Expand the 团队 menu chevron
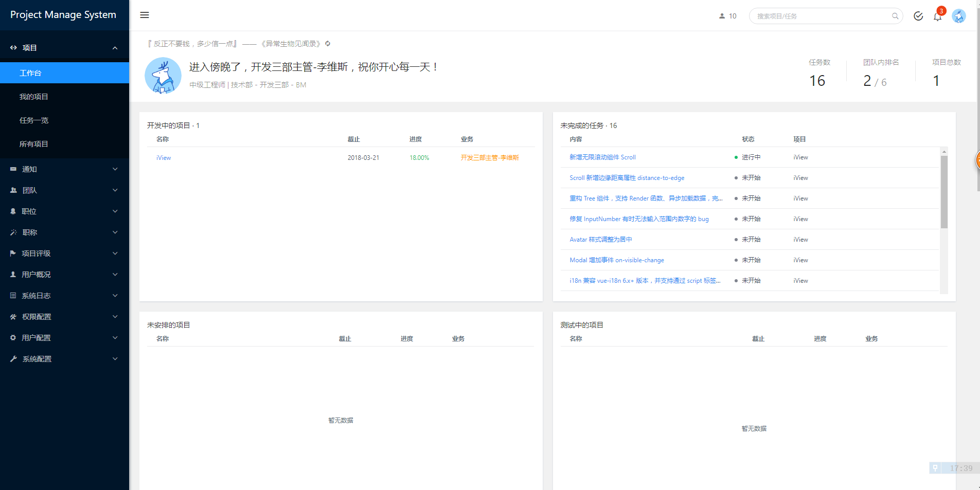 click(x=115, y=190)
